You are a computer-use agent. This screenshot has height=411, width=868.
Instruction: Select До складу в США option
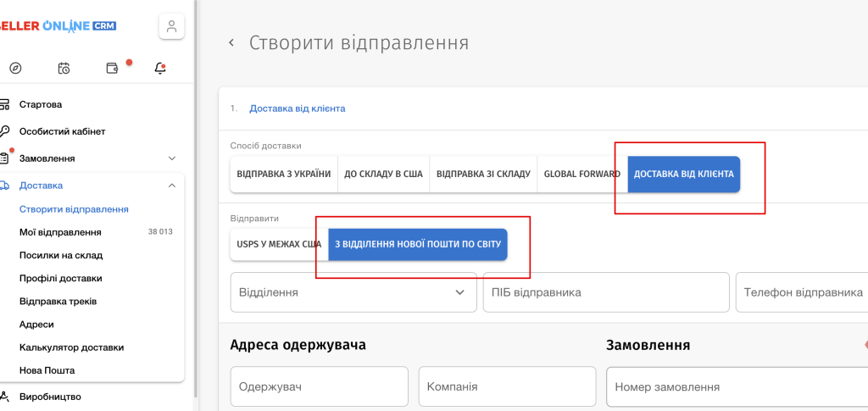pos(383,174)
